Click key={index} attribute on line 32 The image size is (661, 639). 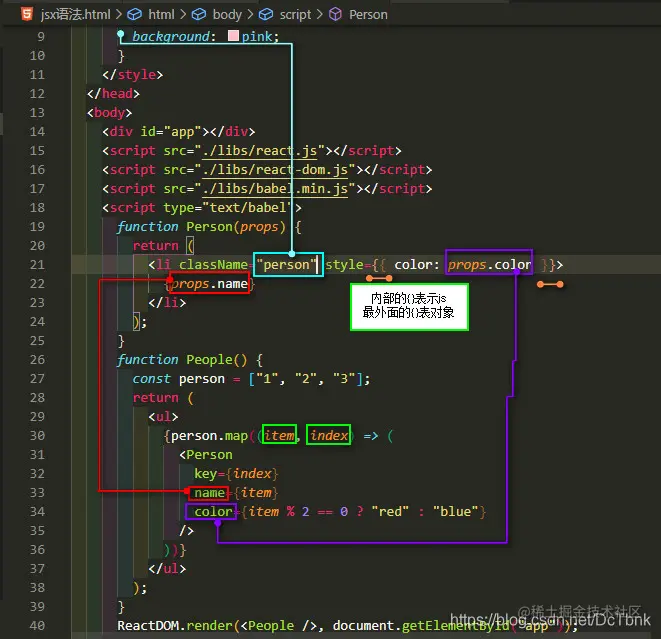pyautogui.click(x=236, y=474)
